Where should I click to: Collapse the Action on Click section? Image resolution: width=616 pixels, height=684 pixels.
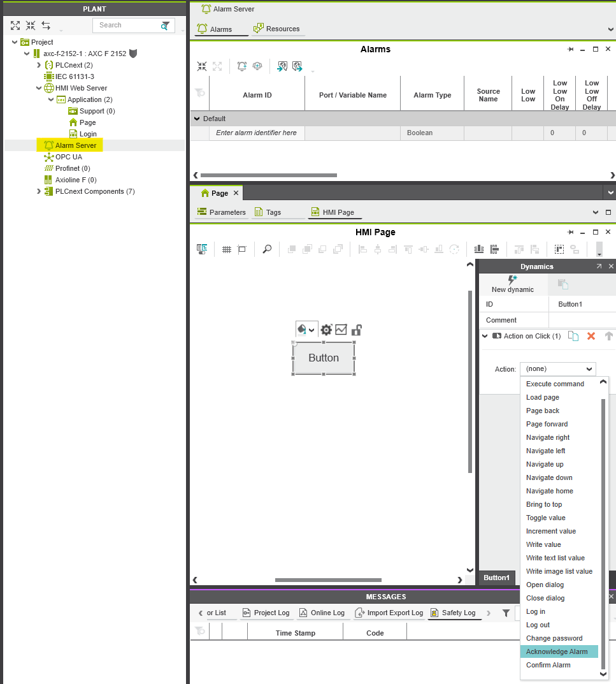(485, 336)
